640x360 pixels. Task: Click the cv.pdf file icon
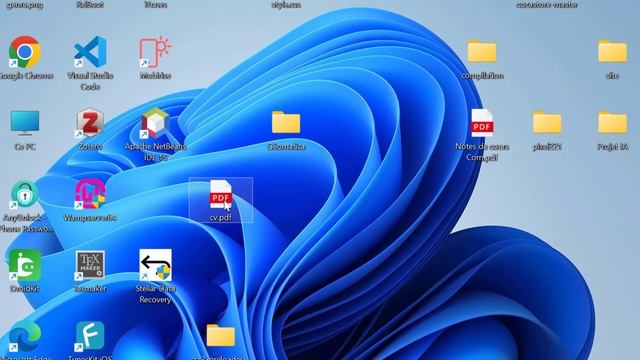pos(221,194)
